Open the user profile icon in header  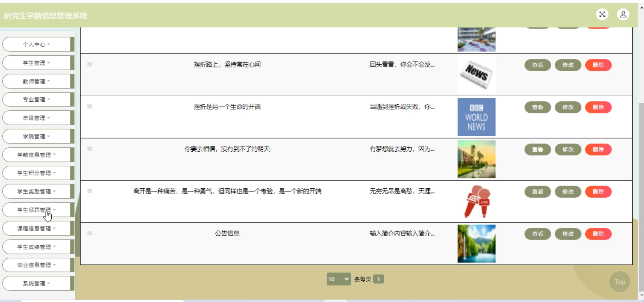point(623,14)
